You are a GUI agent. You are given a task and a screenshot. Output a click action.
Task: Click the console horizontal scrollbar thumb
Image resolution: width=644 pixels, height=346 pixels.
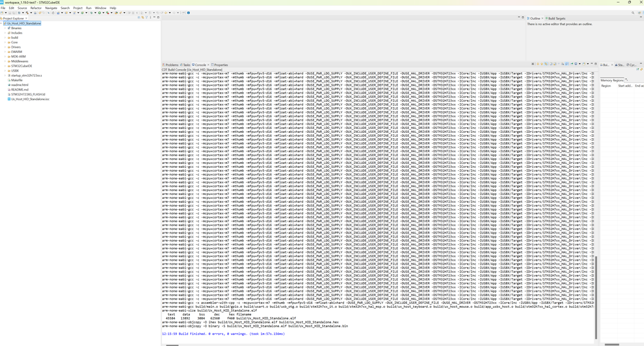pyautogui.click(x=172, y=345)
